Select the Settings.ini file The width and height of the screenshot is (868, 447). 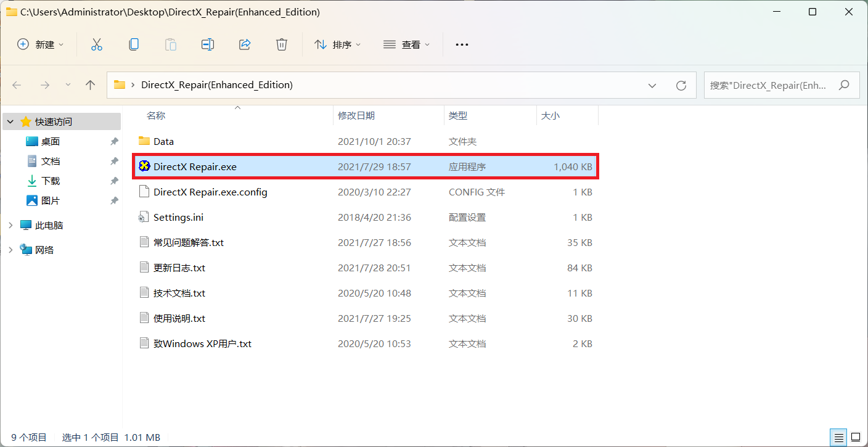178,218
